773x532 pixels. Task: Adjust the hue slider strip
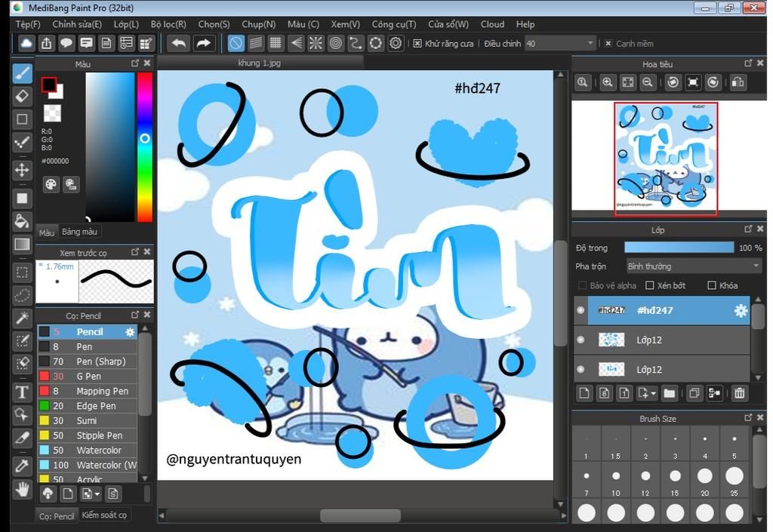pos(144,147)
